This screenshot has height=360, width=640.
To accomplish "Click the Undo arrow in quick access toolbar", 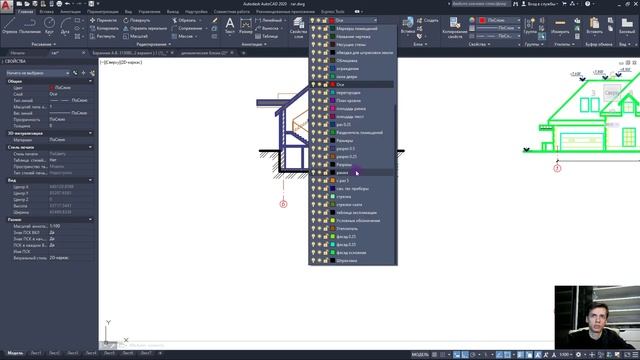I will pyautogui.click(x=68, y=4).
